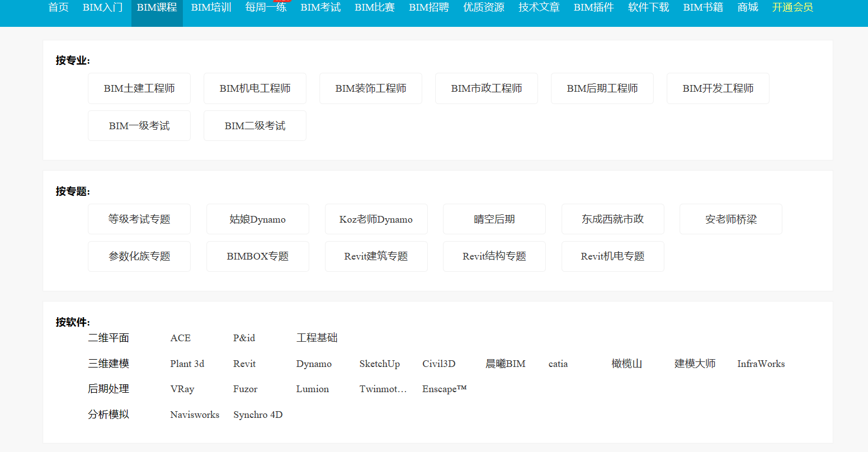Screen dimensions: 868x452
Task: Open BIM考试 from the top menu
Action: click(320, 8)
